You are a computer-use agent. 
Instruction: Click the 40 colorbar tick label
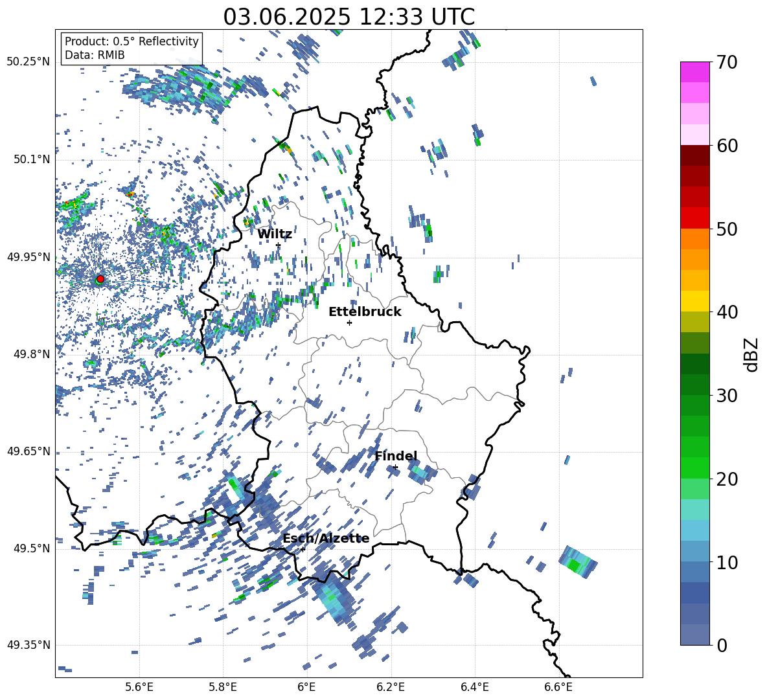(x=727, y=312)
